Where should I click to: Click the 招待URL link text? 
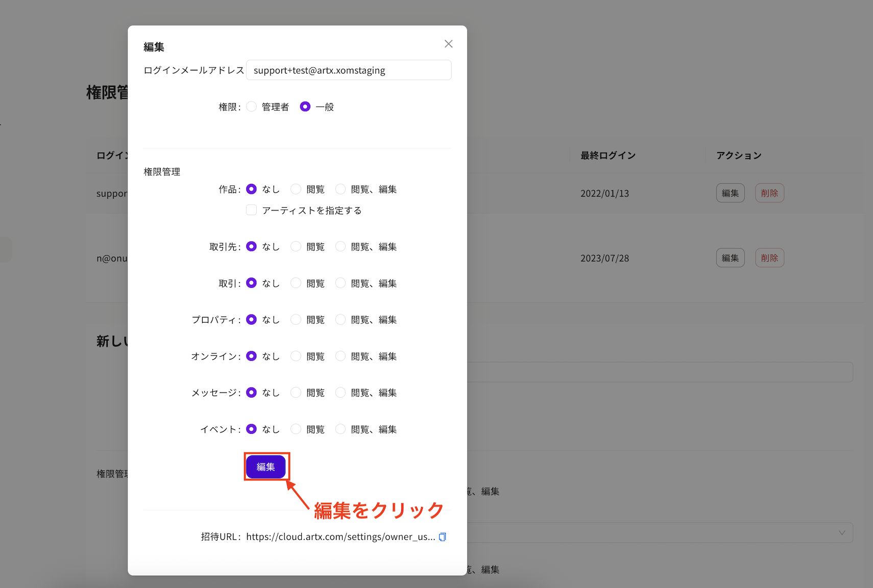coord(341,536)
